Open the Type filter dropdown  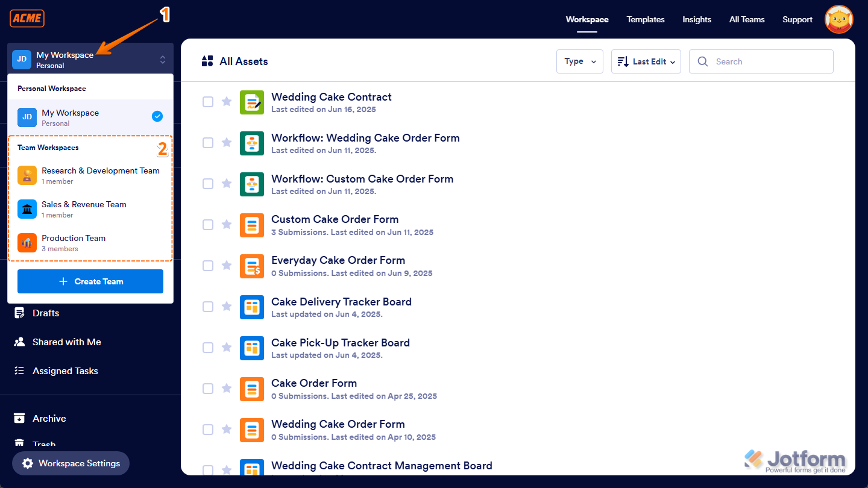click(x=579, y=61)
